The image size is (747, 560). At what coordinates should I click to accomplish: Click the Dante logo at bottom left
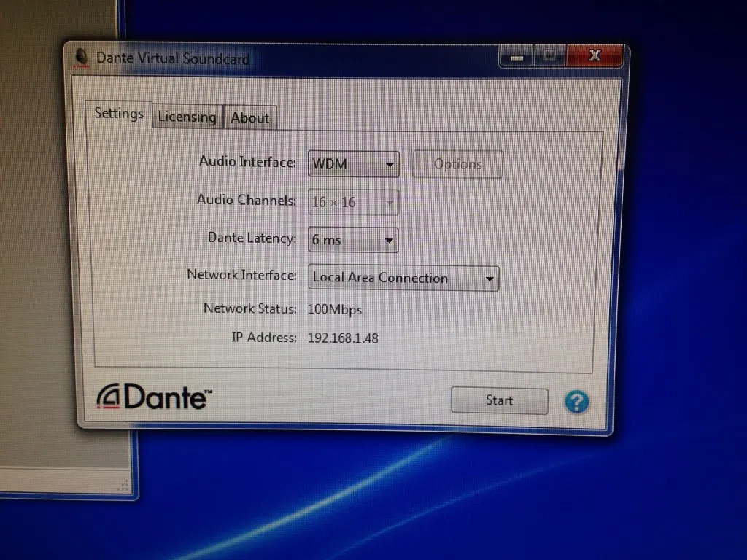pyautogui.click(x=155, y=396)
